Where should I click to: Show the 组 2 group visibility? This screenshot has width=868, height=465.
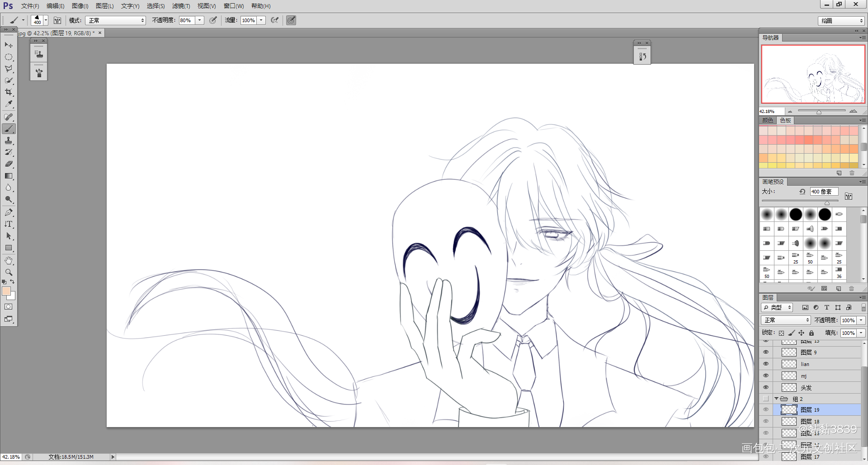(765, 399)
